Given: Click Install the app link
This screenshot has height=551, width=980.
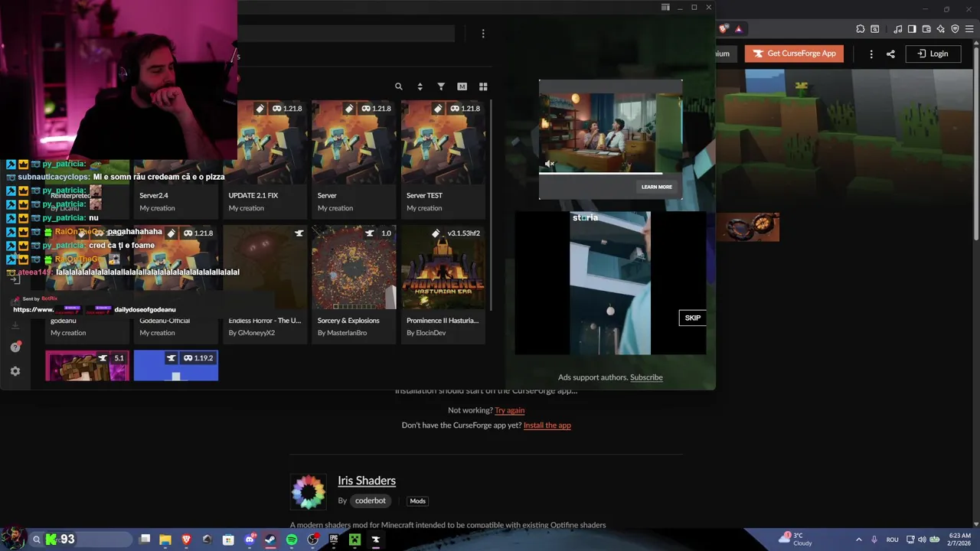Looking at the screenshot, I should (547, 425).
